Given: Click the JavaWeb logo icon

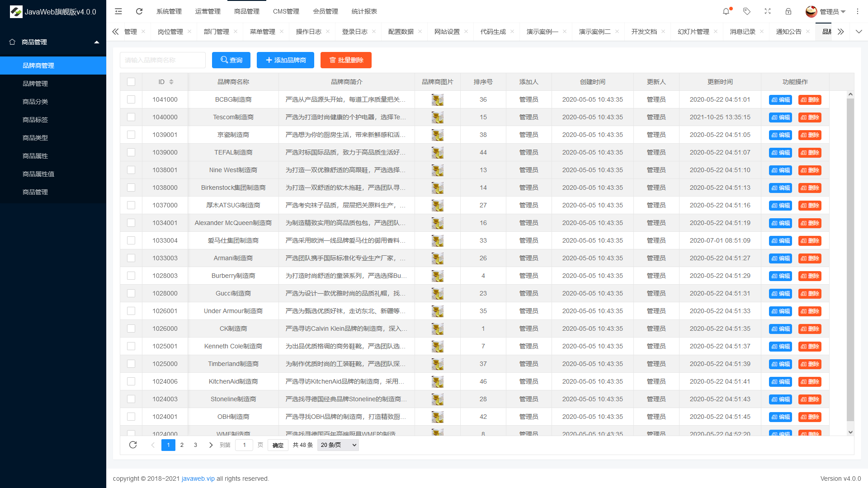Looking at the screenshot, I should [x=16, y=12].
